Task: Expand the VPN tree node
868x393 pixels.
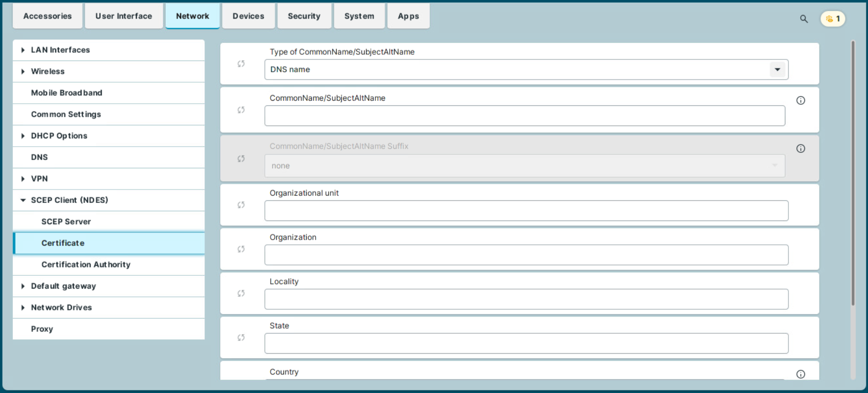Action: click(x=23, y=179)
